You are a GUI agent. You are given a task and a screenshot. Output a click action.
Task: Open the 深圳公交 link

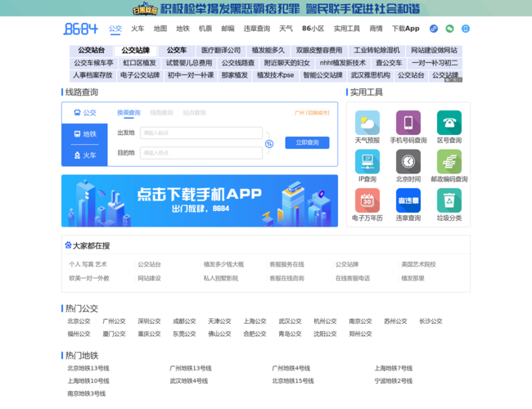tap(149, 321)
